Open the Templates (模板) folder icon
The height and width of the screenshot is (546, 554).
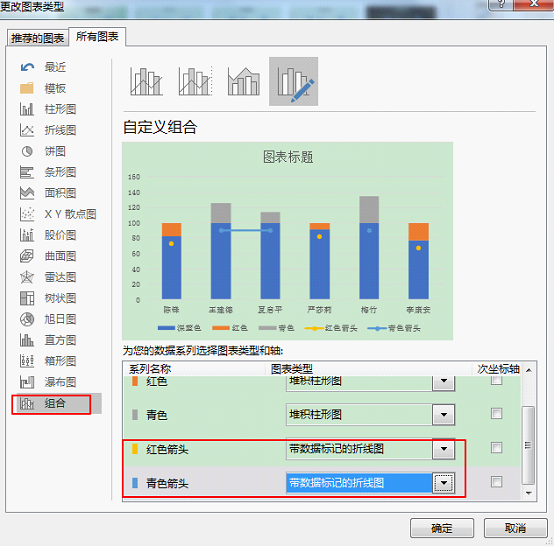(x=27, y=88)
